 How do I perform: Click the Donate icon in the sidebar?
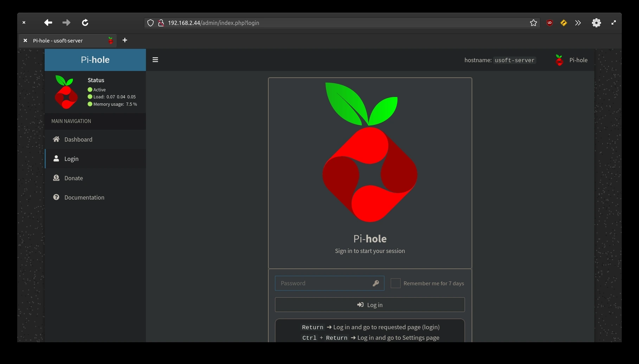pos(56,178)
